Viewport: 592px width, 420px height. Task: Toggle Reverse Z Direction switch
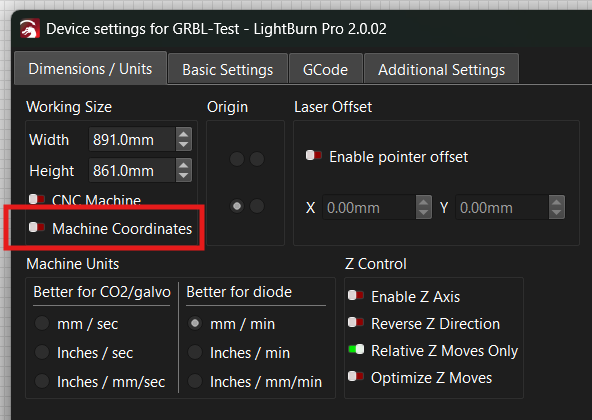356,322
